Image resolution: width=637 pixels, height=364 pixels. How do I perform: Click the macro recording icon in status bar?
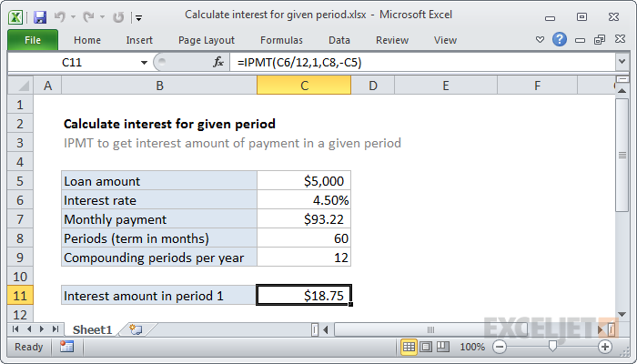tap(66, 347)
